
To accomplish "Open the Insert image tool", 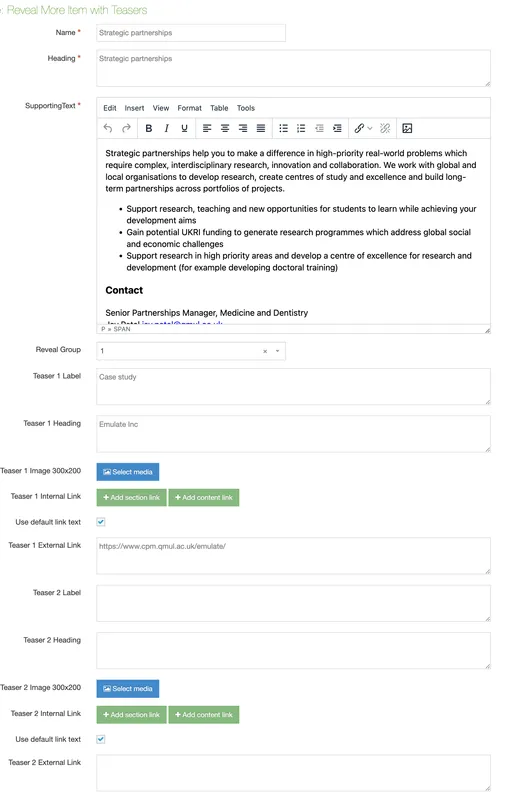I will tap(407, 128).
